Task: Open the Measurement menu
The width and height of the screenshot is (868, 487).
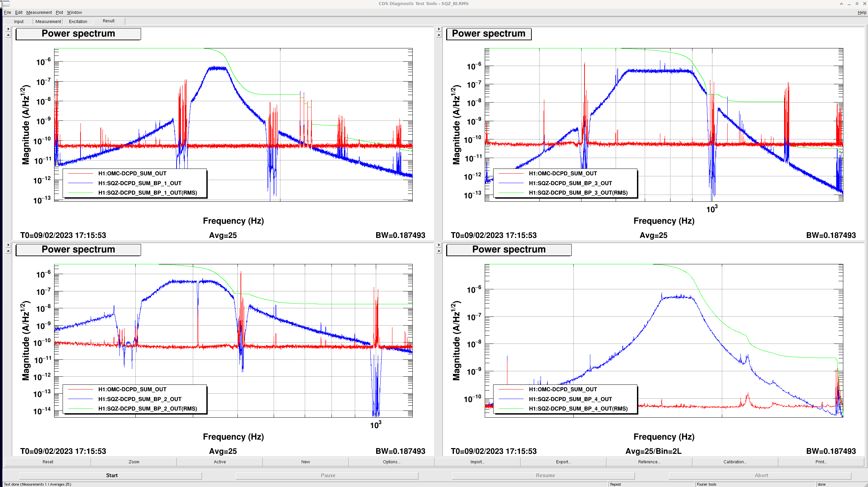Action: pos(39,13)
